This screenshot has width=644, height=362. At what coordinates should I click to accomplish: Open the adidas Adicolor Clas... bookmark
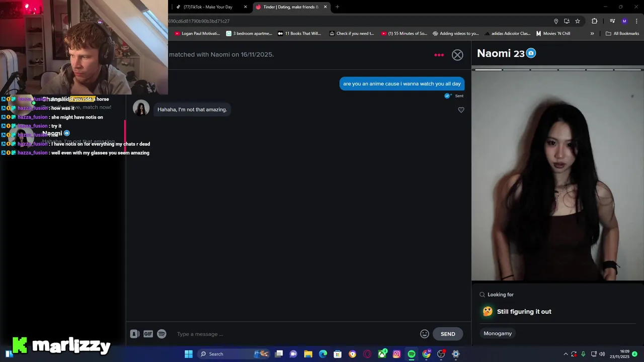[x=507, y=34]
